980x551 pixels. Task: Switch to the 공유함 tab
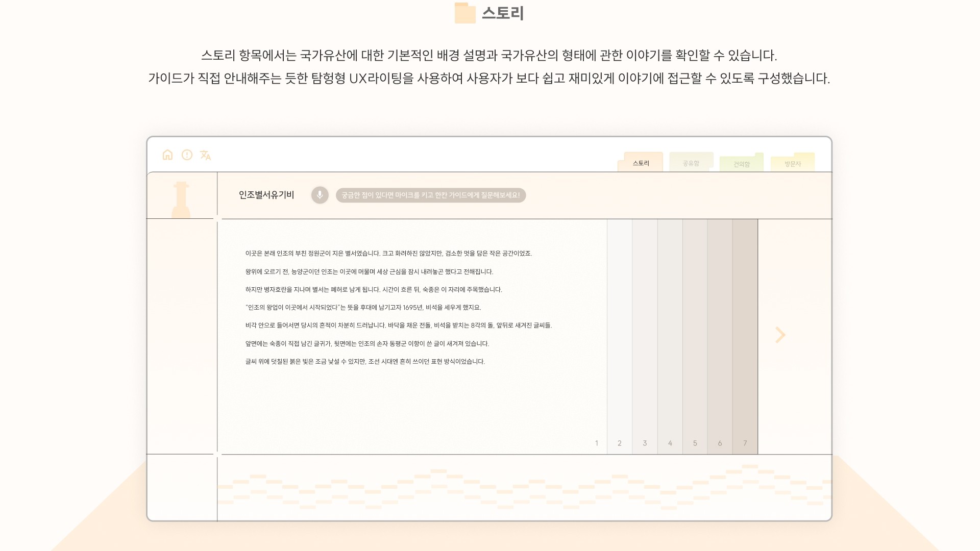(691, 163)
